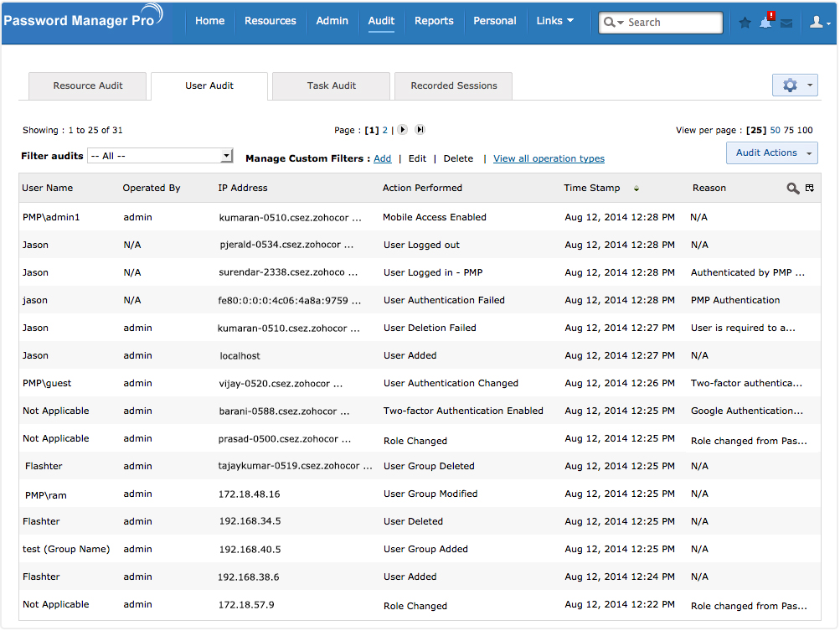Image resolution: width=840 pixels, height=631 pixels.
Task: Show 50 entries per page
Action: (776, 130)
